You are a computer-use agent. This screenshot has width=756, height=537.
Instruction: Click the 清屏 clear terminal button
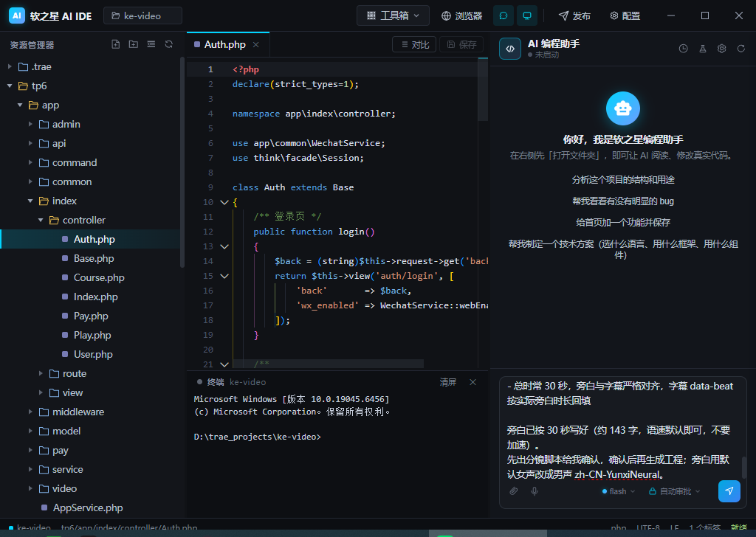click(448, 382)
